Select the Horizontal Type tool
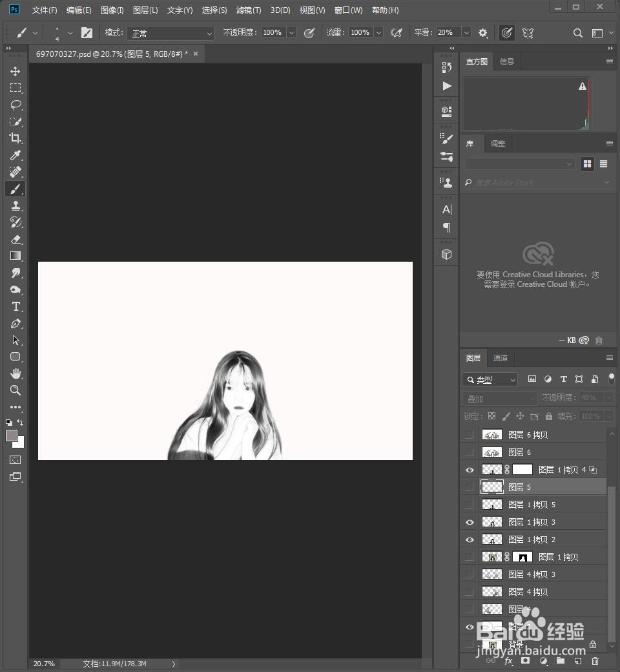 click(x=15, y=307)
